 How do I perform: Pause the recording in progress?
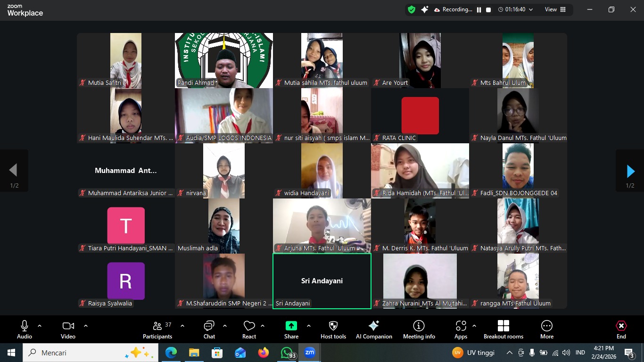click(479, 9)
